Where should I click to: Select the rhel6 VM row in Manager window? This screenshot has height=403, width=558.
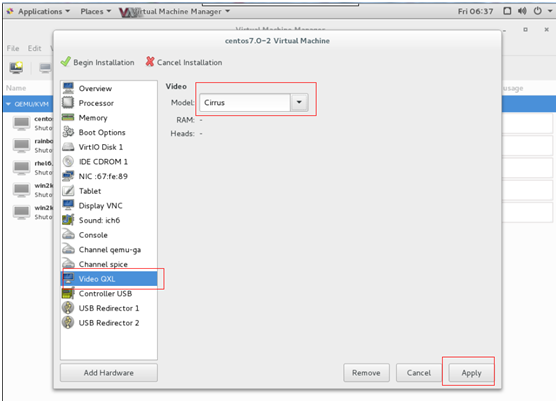tap(28, 167)
